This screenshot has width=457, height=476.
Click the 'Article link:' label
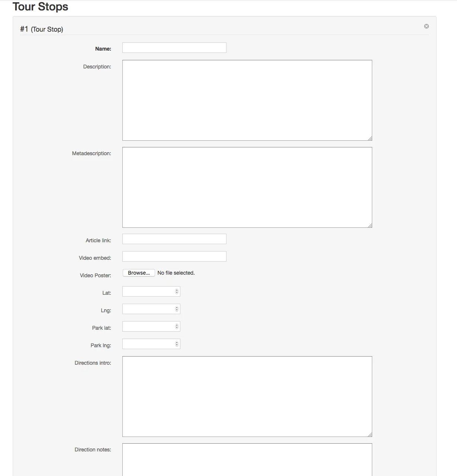tap(98, 240)
